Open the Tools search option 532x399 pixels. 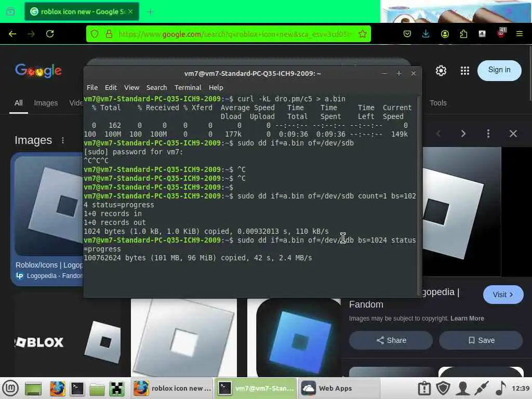(x=438, y=103)
